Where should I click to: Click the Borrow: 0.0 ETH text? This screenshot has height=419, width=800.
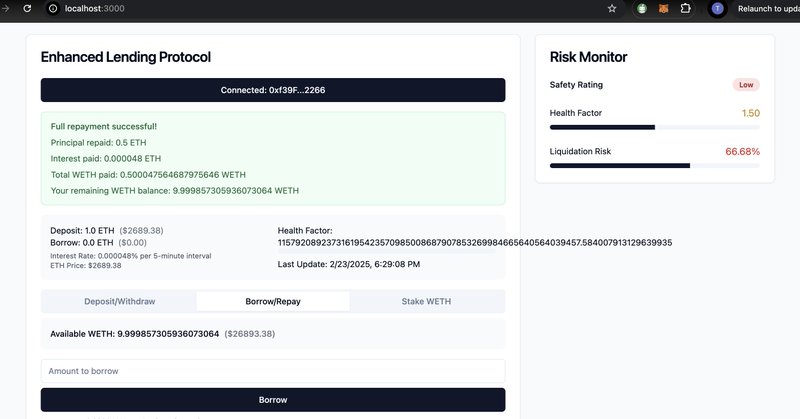tap(82, 242)
